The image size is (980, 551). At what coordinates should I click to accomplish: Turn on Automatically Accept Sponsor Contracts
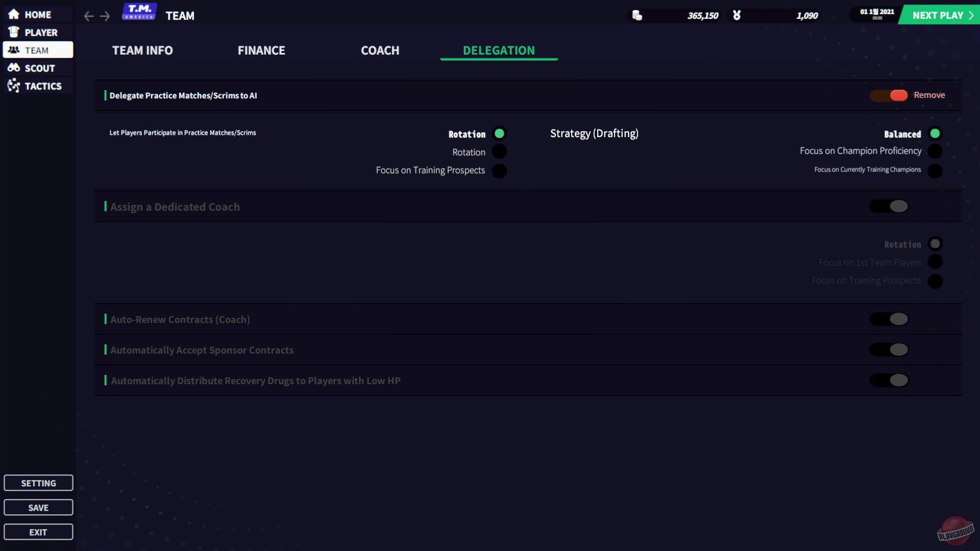point(889,349)
